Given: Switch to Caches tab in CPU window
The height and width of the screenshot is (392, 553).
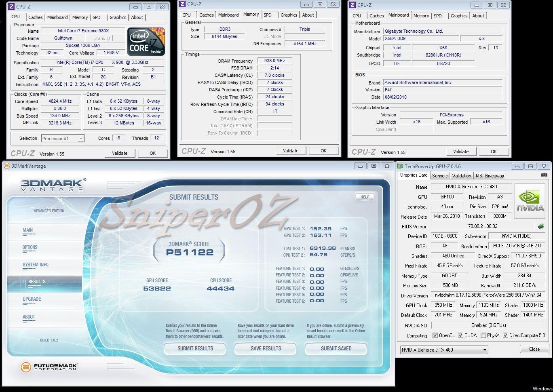Looking at the screenshot, I should [36, 17].
